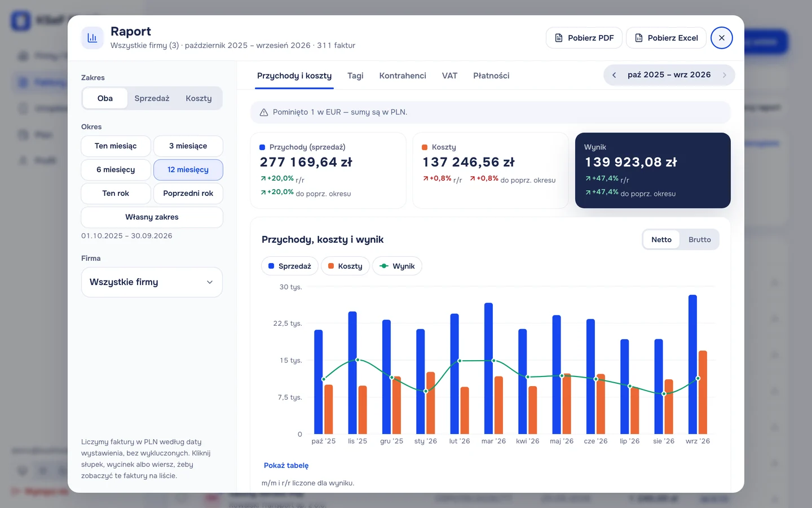This screenshot has height=508, width=812.
Task: Open the Płatności tab
Action: point(491,76)
